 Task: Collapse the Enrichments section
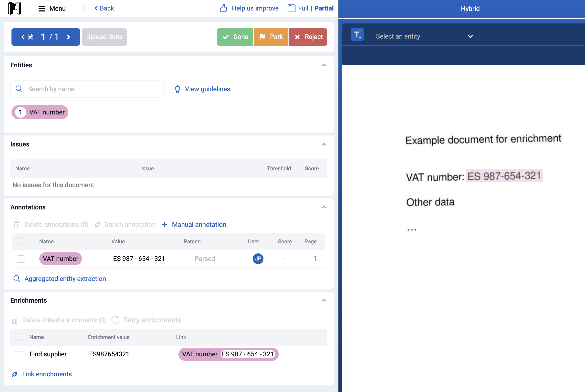point(324,300)
